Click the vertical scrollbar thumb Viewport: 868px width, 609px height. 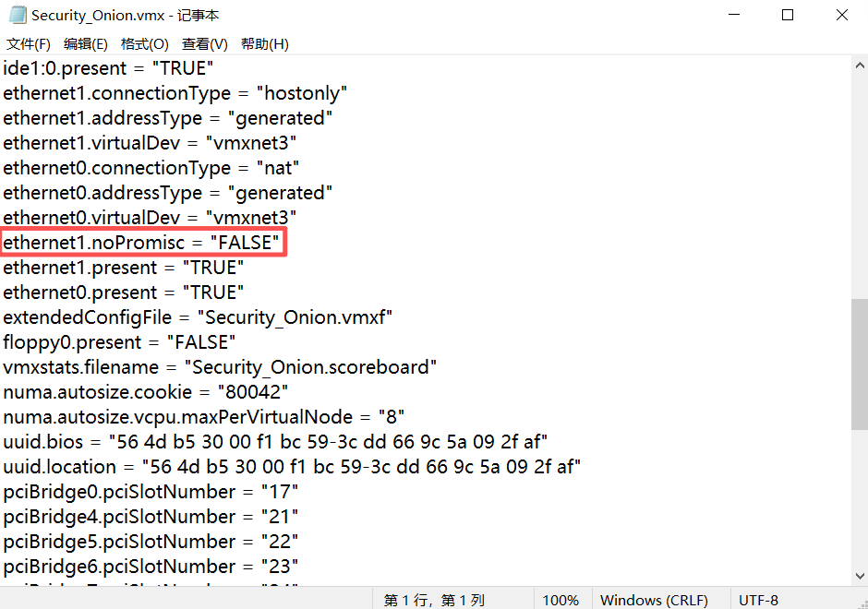pyautogui.click(x=860, y=364)
